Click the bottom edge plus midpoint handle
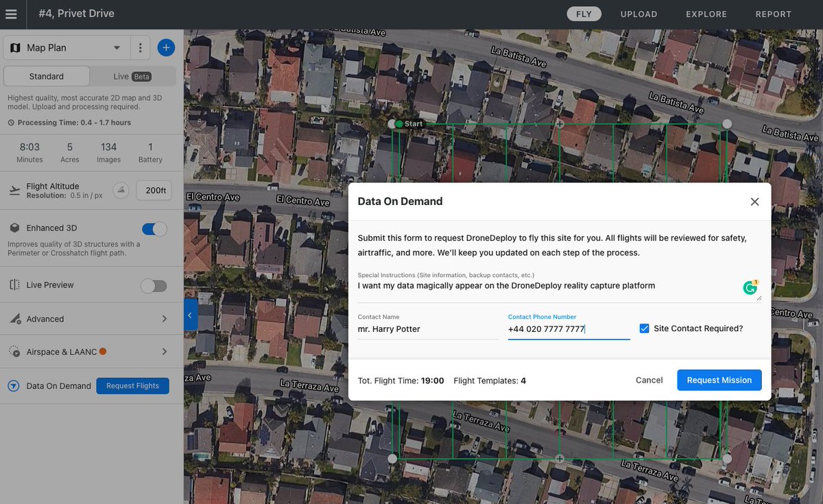 (x=560, y=458)
